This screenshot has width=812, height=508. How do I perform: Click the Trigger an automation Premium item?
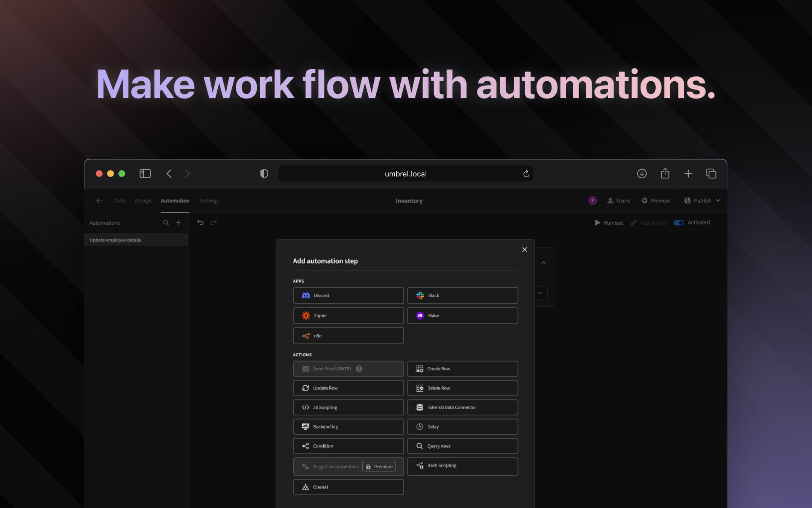pyautogui.click(x=348, y=467)
